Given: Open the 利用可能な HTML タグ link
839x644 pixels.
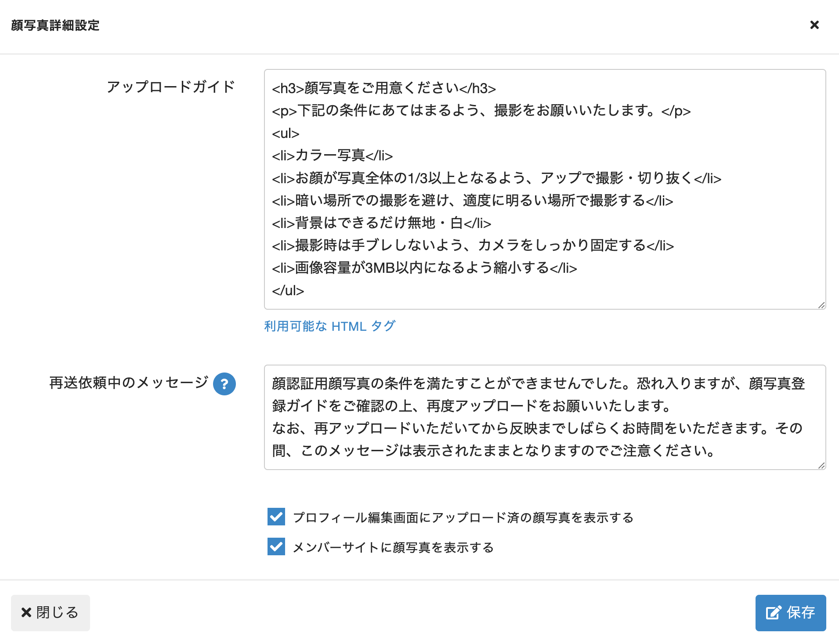Looking at the screenshot, I should pos(329,326).
